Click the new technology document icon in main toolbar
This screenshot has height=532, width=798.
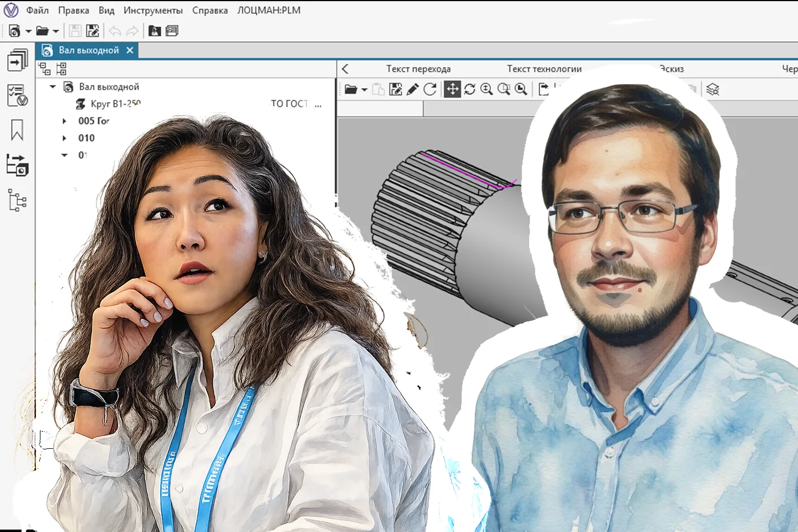pyautogui.click(x=14, y=31)
